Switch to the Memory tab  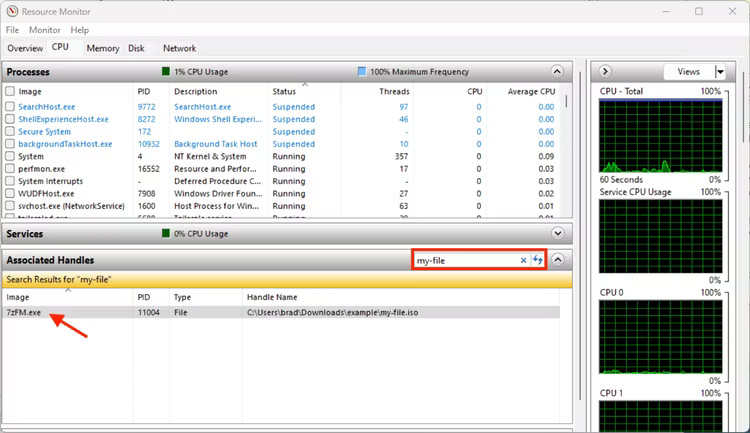103,48
